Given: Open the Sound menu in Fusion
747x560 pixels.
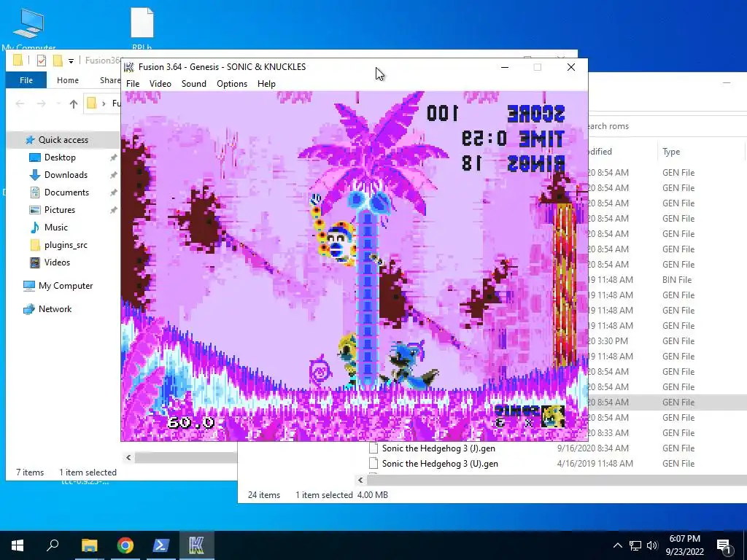Looking at the screenshot, I should pos(193,84).
